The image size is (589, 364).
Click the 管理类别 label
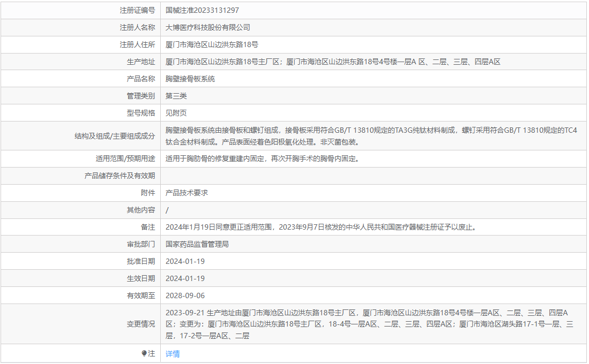[x=141, y=96]
